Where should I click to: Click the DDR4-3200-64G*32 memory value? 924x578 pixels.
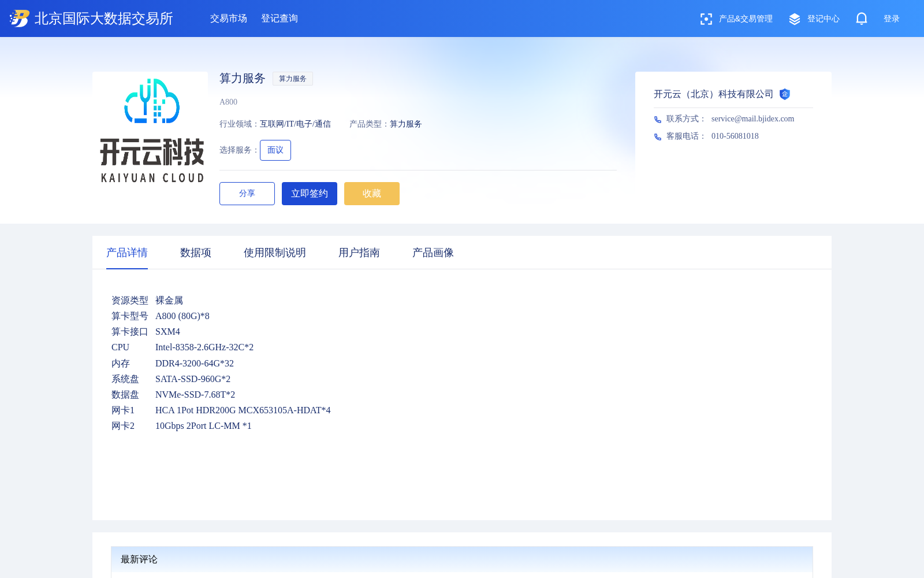click(195, 364)
